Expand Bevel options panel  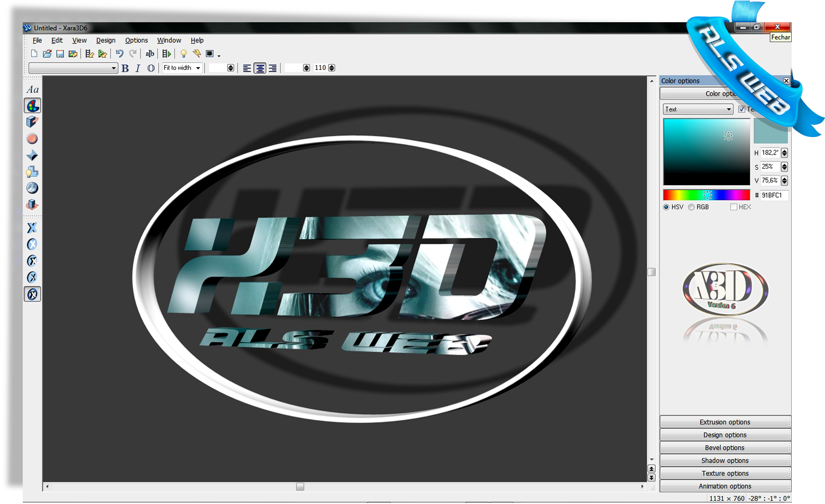pyautogui.click(x=725, y=447)
